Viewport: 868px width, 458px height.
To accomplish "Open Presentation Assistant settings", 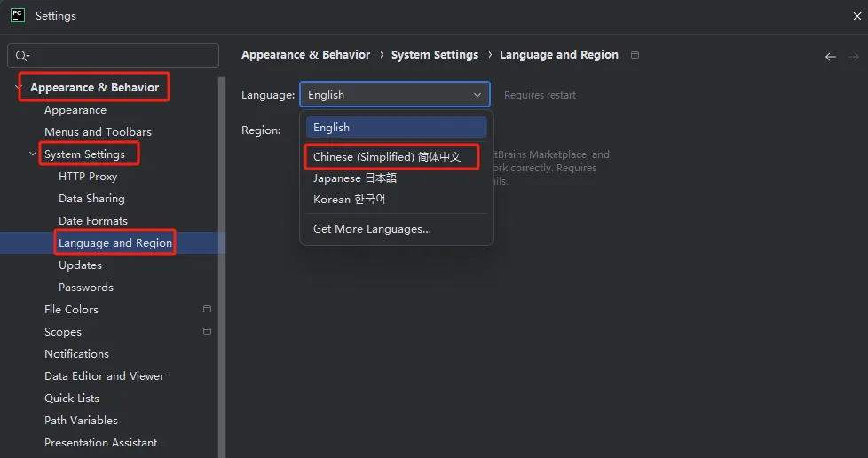I will click(101, 443).
